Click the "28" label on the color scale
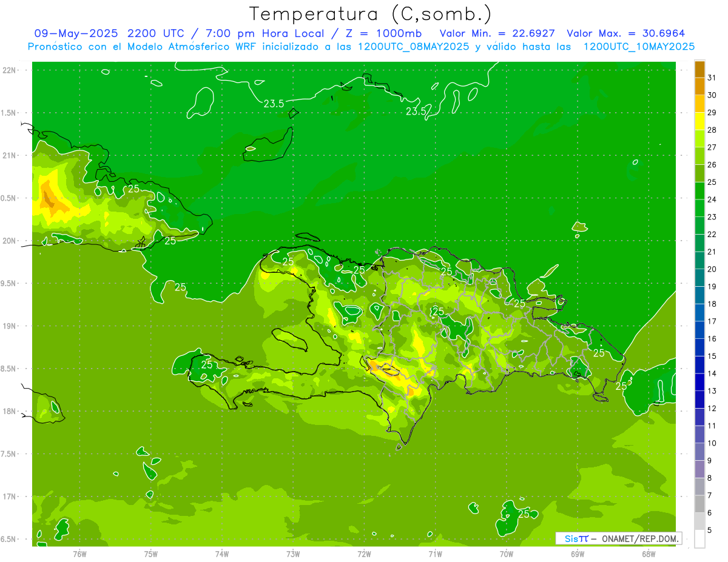 (712, 130)
